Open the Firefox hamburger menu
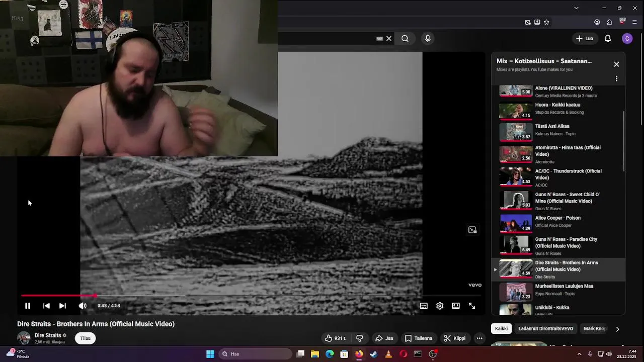The width and height of the screenshot is (644, 362). pos(634,22)
